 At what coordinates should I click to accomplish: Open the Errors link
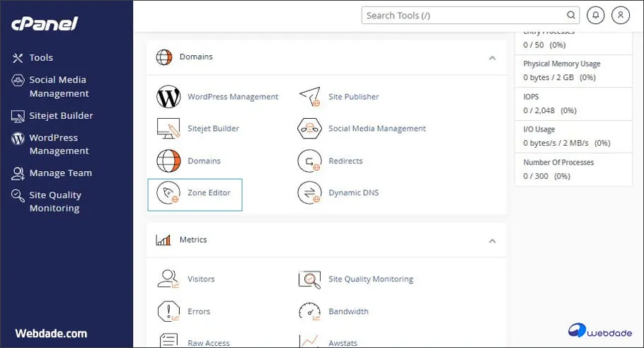[199, 311]
